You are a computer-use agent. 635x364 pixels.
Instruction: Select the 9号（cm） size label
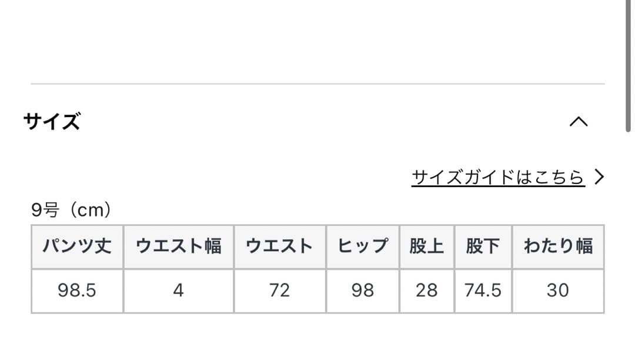tap(72, 209)
